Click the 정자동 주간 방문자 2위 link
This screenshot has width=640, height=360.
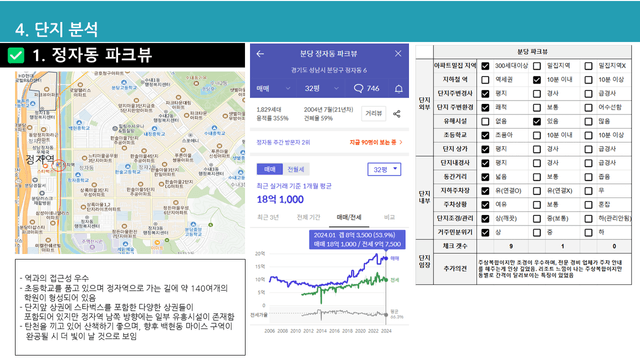coord(283,142)
